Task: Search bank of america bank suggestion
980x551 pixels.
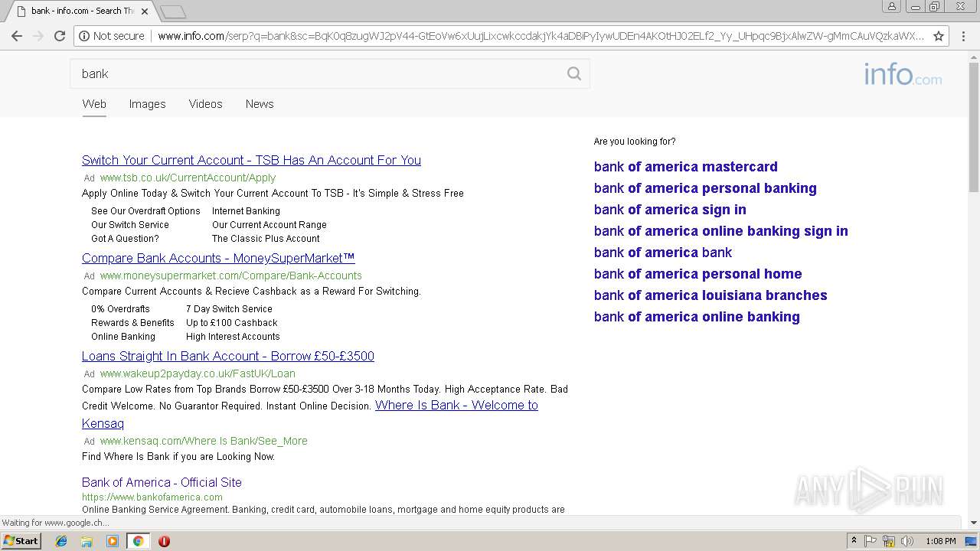Action: (x=663, y=253)
